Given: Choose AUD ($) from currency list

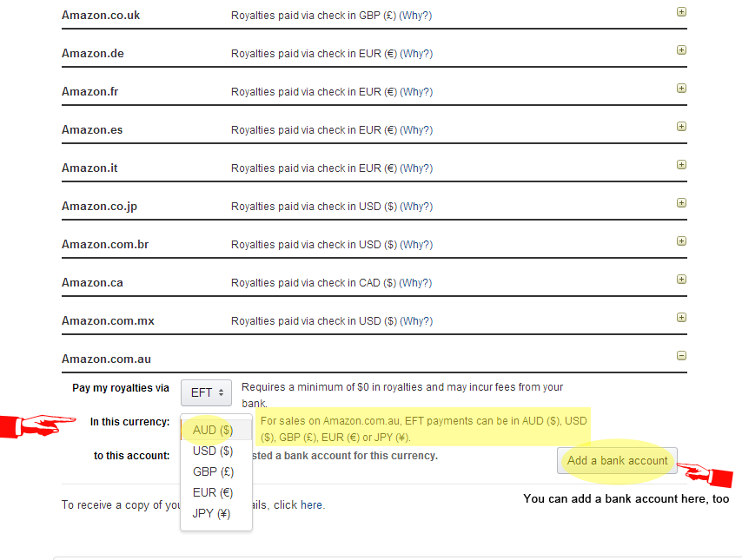Looking at the screenshot, I should pyautogui.click(x=216, y=430).
